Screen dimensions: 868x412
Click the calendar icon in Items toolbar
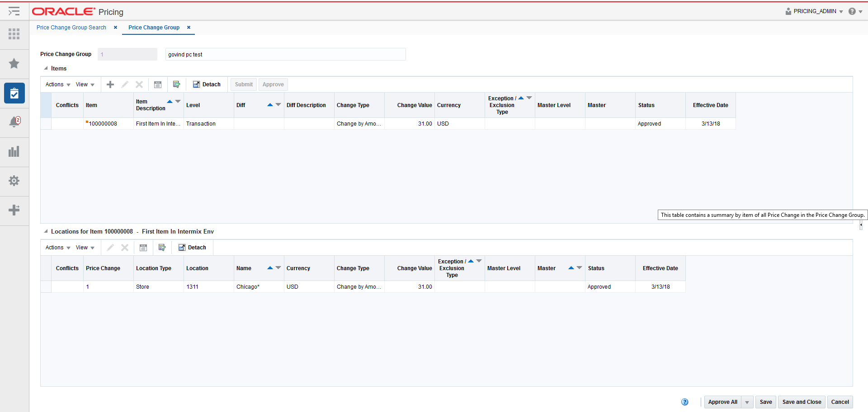point(158,84)
